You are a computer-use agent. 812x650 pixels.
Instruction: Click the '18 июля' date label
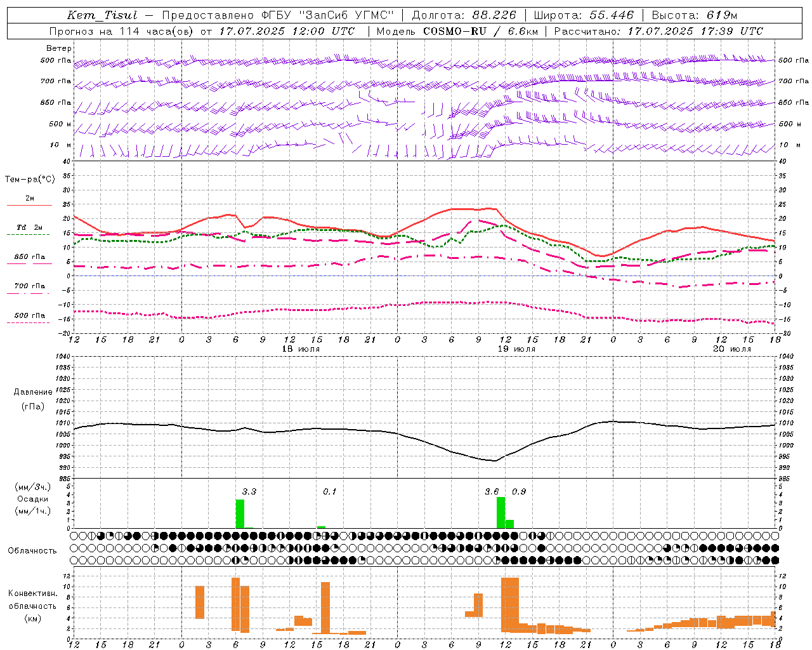[300, 349]
